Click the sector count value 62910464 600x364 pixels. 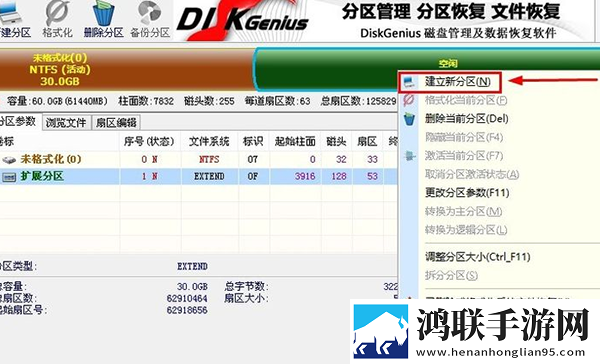click(x=187, y=299)
